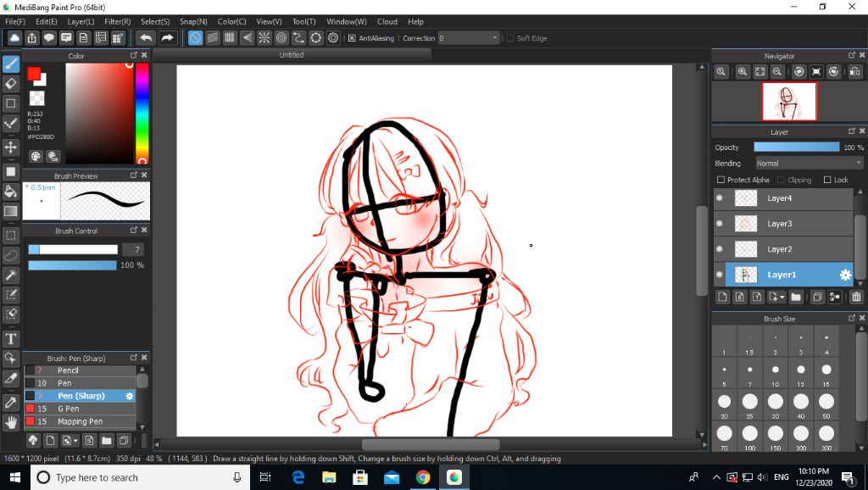Open the File menu
This screenshot has width=868, height=490.
pyautogui.click(x=15, y=21)
